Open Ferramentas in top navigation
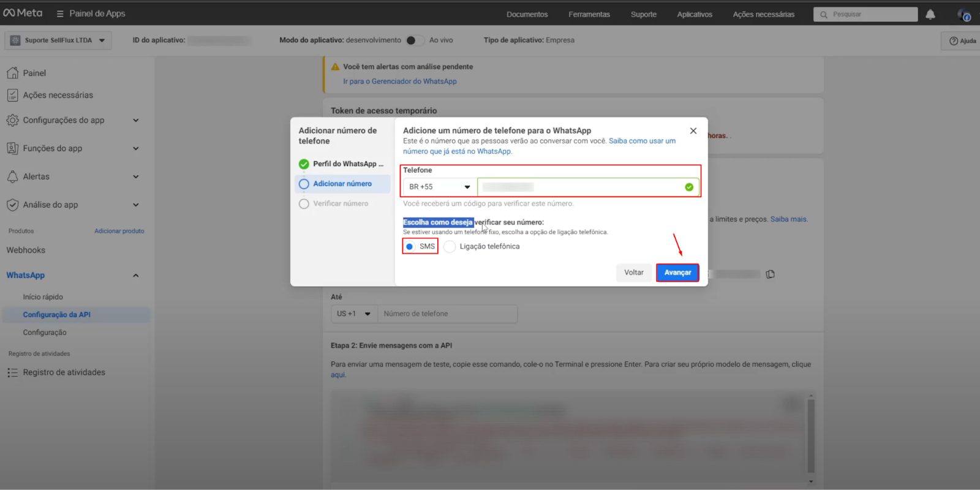Screen dimensions: 980x490 coord(589,14)
